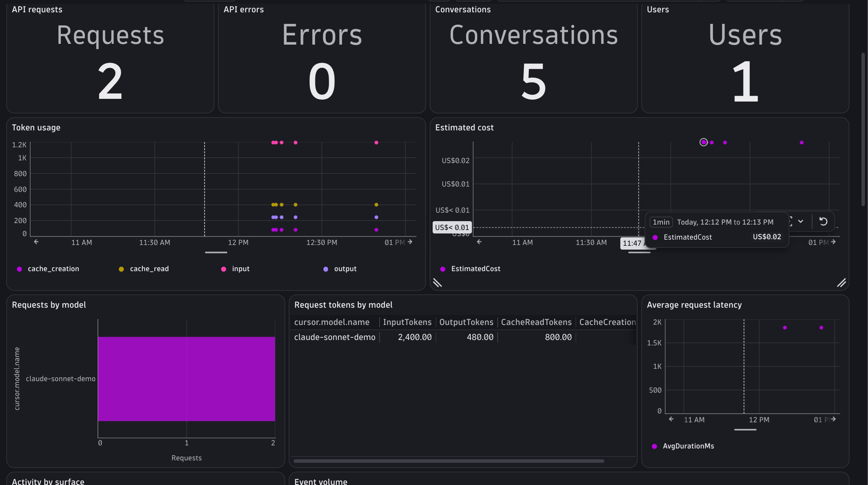The width and height of the screenshot is (868, 485).
Task: Toggle output series in legend
Action: click(x=340, y=269)
